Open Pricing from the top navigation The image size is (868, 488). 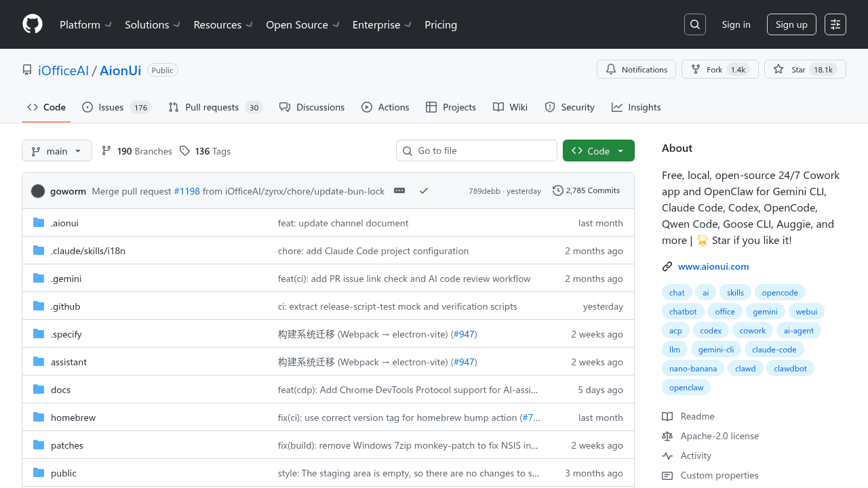441,24
